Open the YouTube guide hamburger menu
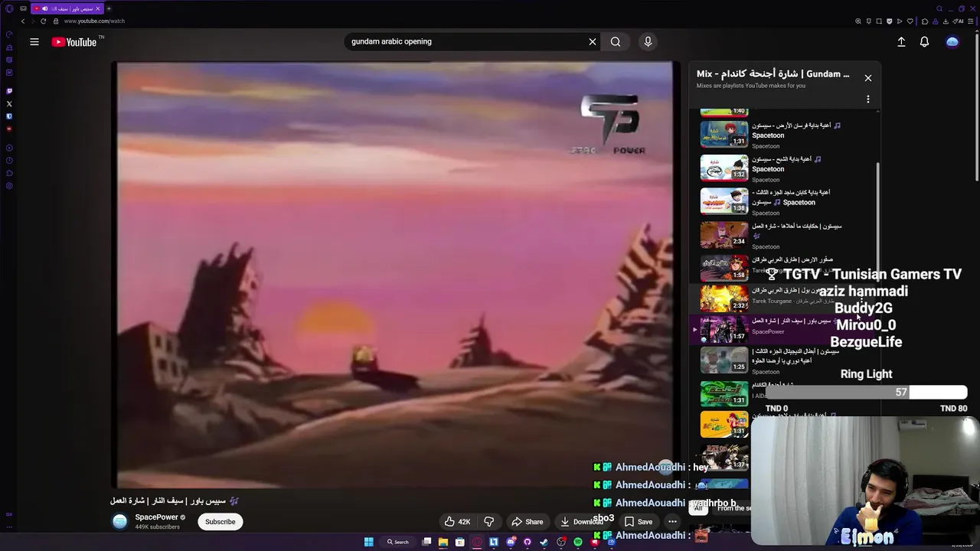The height and width of the screenshot is (551, 980). [34, 42]
